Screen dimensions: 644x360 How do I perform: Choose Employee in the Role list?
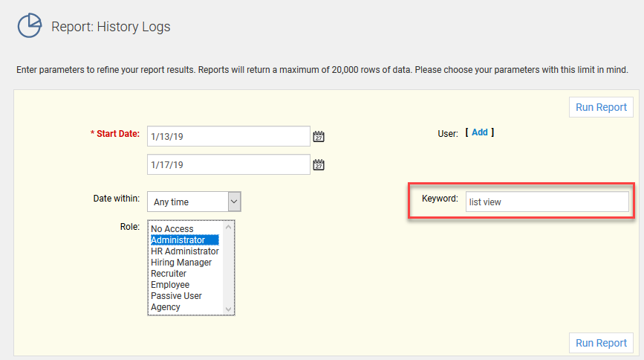[x=170, y=285]
